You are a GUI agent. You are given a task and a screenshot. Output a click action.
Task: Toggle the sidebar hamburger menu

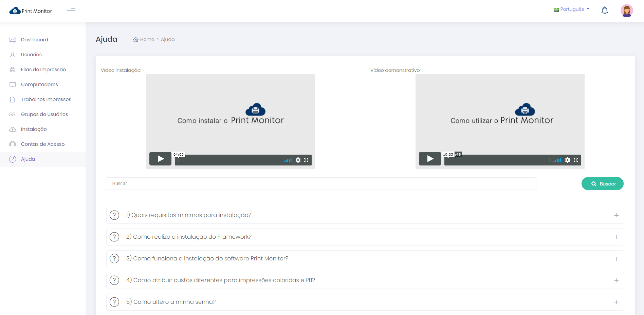pos(71,11)
